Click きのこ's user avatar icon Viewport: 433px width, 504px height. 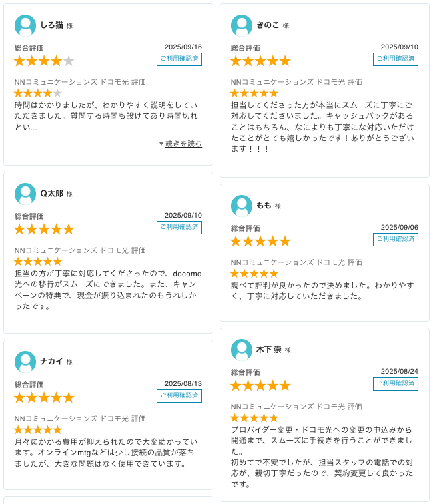[x=242, y=25]
